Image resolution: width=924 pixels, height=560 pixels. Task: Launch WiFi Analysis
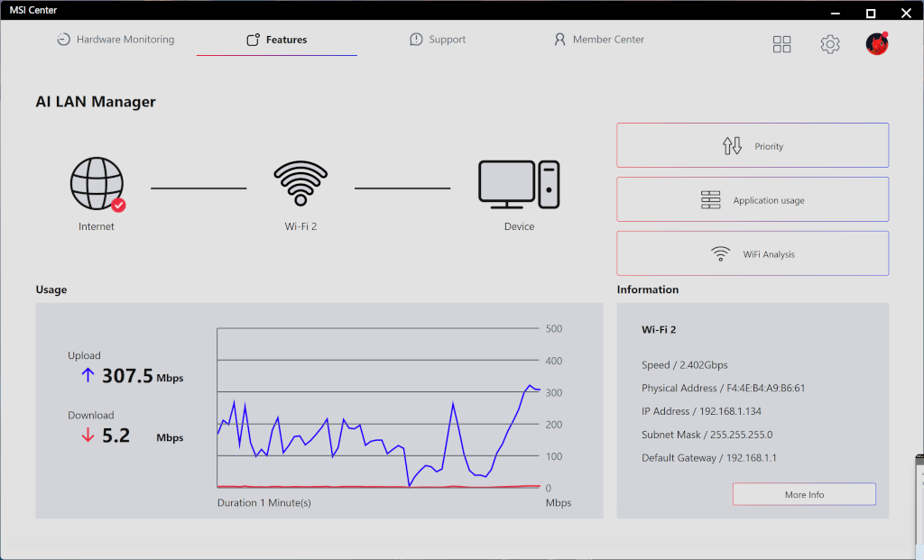click(753, 253)
